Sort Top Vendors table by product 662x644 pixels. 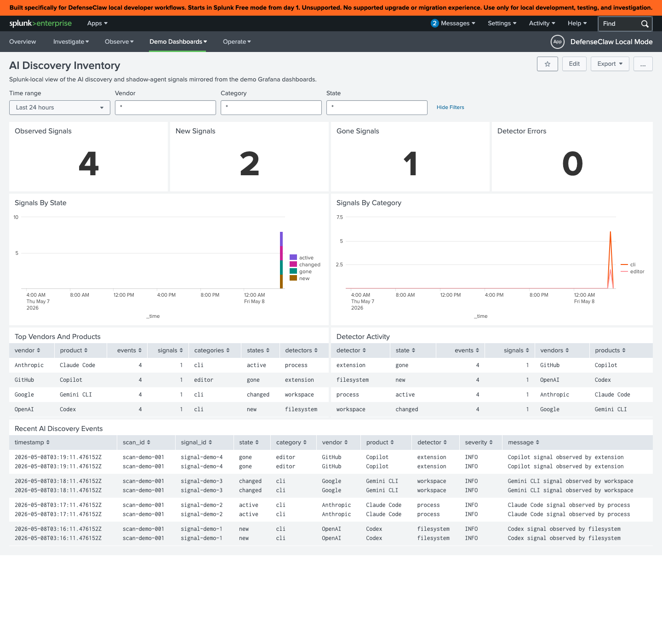click(x=74, y=351)
